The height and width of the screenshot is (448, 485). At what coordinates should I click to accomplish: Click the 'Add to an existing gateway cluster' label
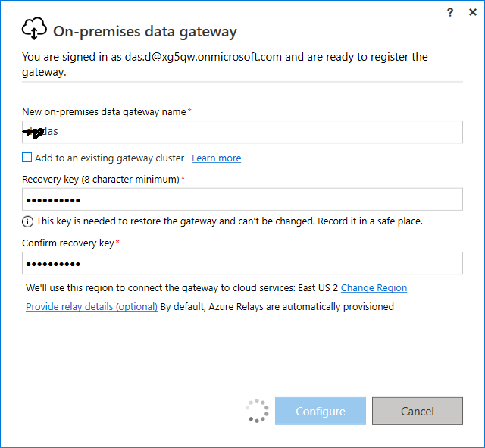click(x=109, y=158)
